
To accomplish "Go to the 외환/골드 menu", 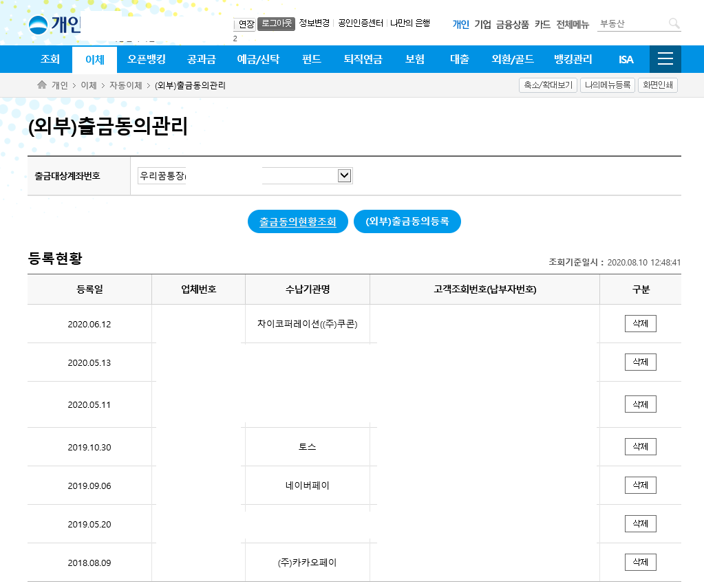I will 513,60.
